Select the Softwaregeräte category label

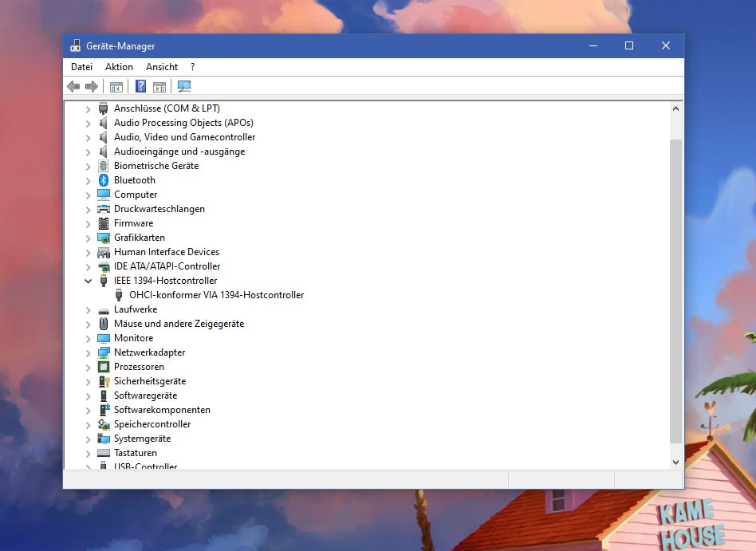tap(146, 396)
